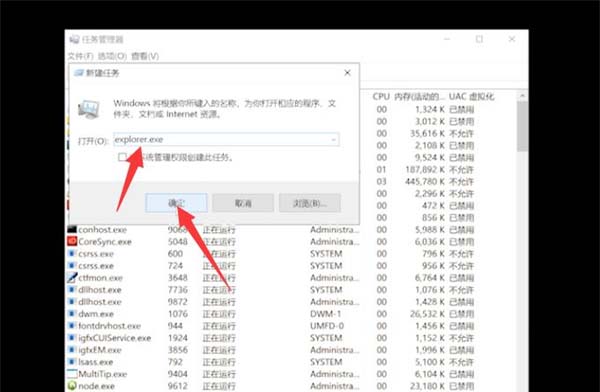Click the CoreSync.exe process icon

click(x=72, y=241)
